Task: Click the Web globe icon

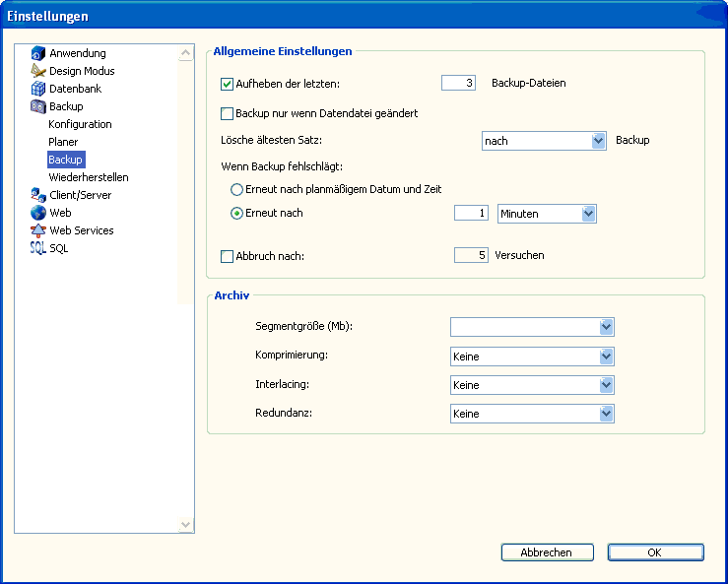Action: click(38, 213)
